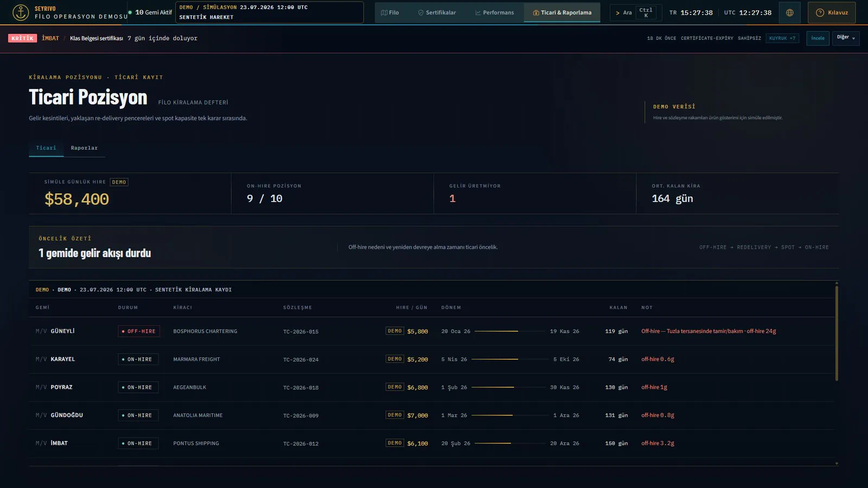Open the Raporlar sub-tab
The image size is (868, 488).
(84, 148)
